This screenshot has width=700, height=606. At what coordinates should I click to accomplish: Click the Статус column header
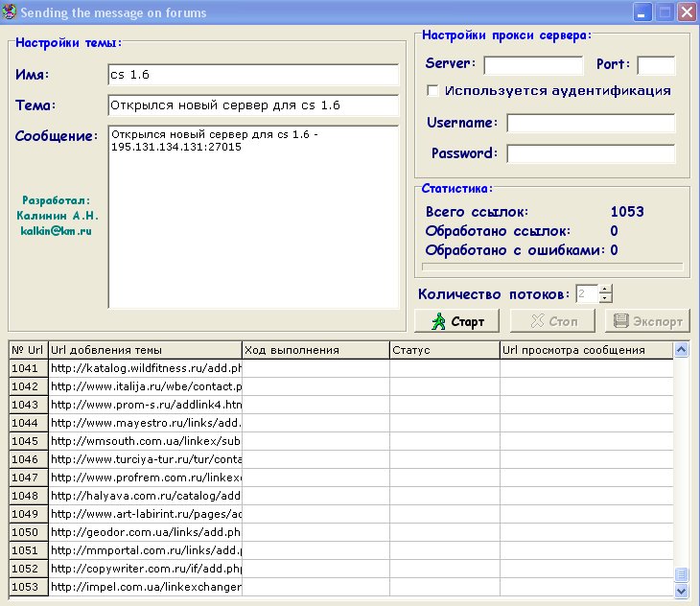(x=445, y=350)
